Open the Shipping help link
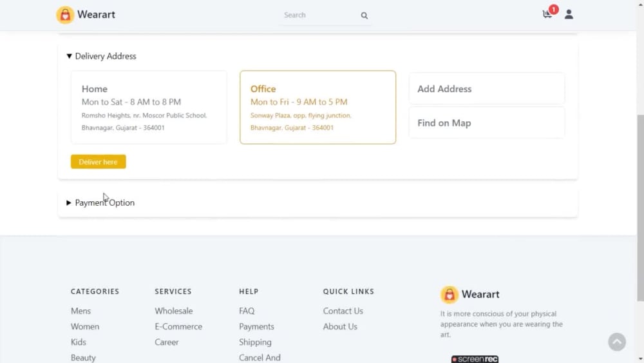 (256, 342)
